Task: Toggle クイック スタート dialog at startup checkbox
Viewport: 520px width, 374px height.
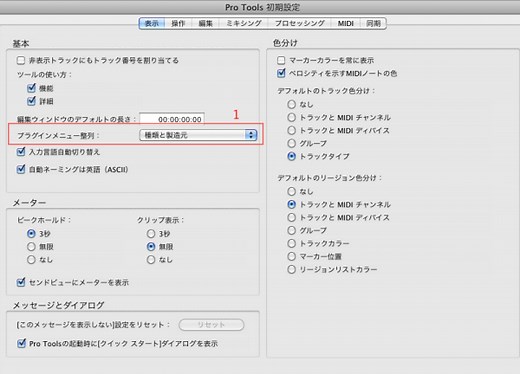Action: [21, 343]
